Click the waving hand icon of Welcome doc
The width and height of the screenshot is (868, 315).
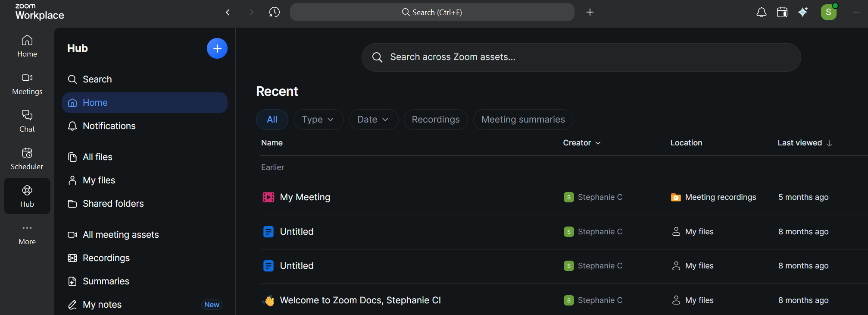click(269, 300)
